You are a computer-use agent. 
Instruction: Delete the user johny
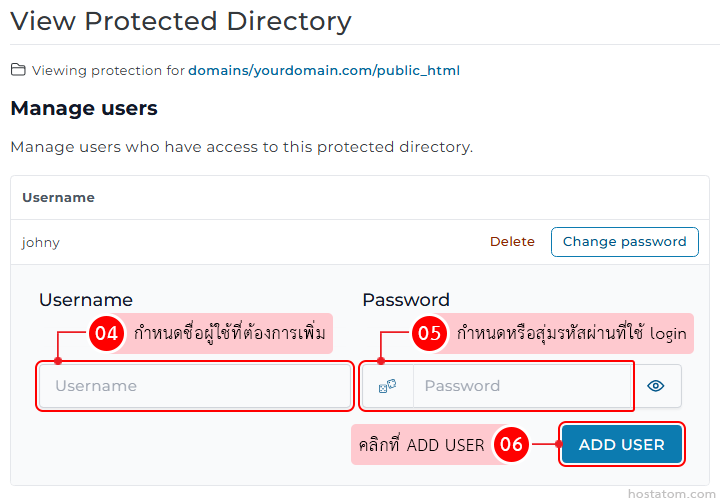point(512,242)
